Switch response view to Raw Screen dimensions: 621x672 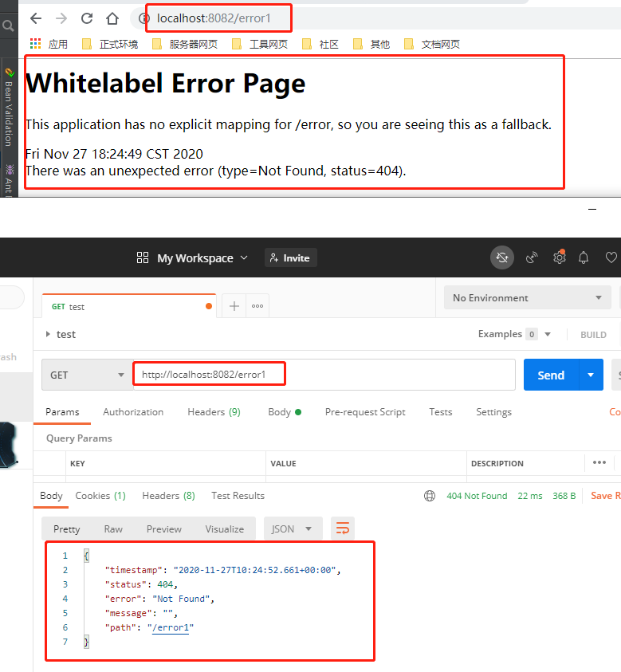[113, 529]
